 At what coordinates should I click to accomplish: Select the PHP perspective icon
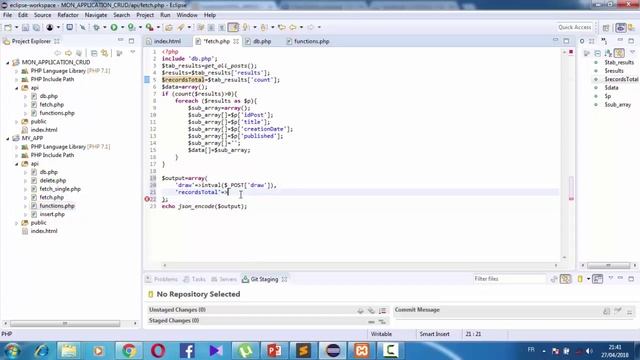coord(620,28)
